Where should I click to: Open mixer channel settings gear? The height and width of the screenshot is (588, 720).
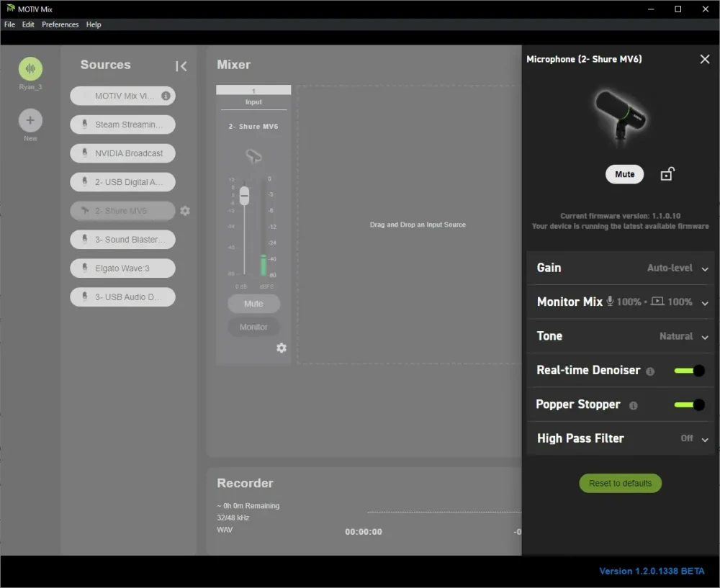(x=282, y=348)
